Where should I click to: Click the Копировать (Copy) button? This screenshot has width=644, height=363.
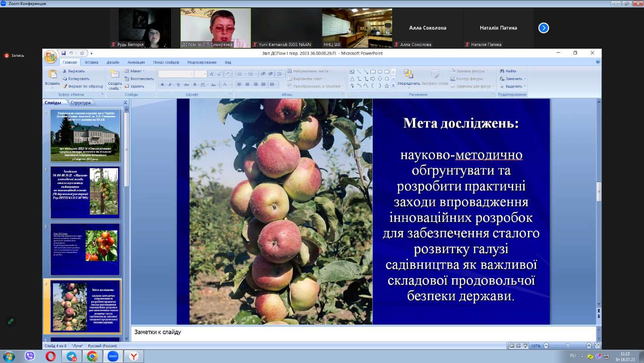pos(76,79)
